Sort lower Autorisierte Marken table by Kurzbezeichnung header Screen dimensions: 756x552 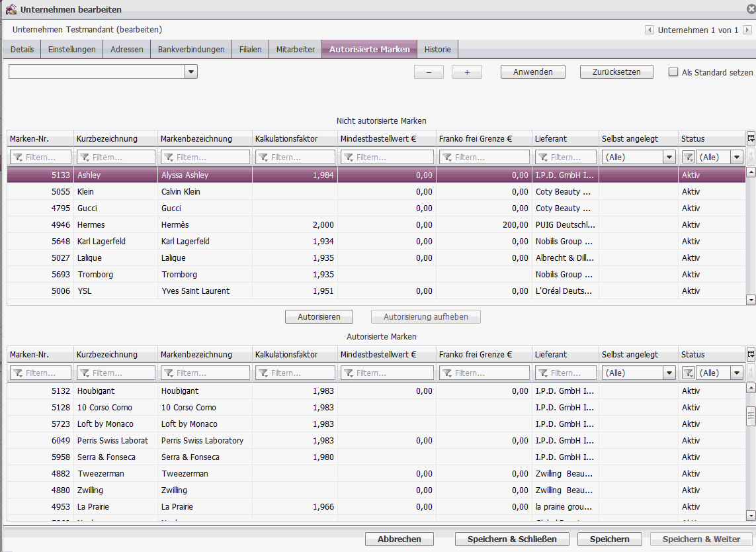click(x=116, y=354)
